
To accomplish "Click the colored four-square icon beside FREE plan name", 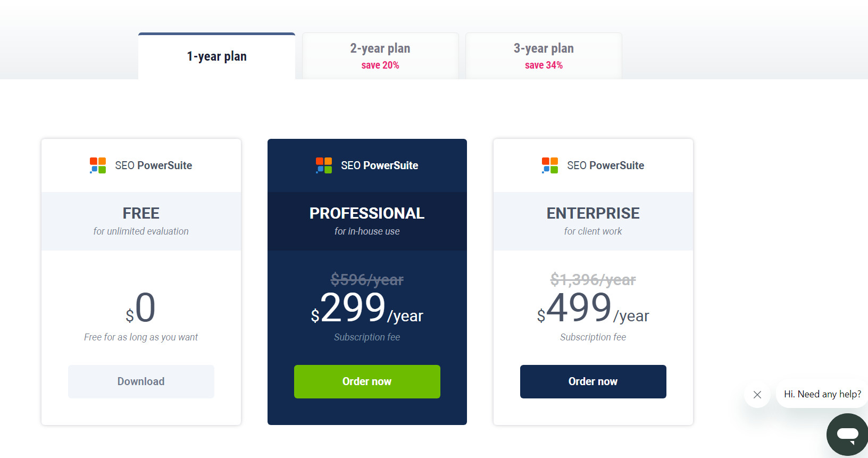I will (97, 165).
